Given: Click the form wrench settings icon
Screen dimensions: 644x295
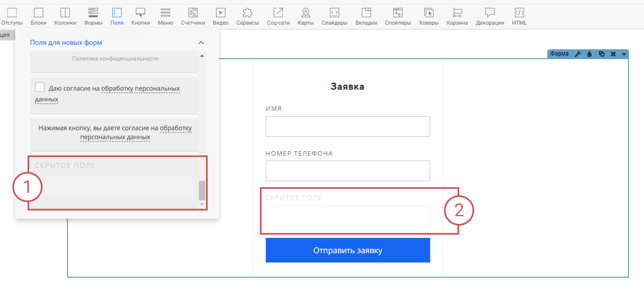Looking at the screenshot, I should (578, 54).
